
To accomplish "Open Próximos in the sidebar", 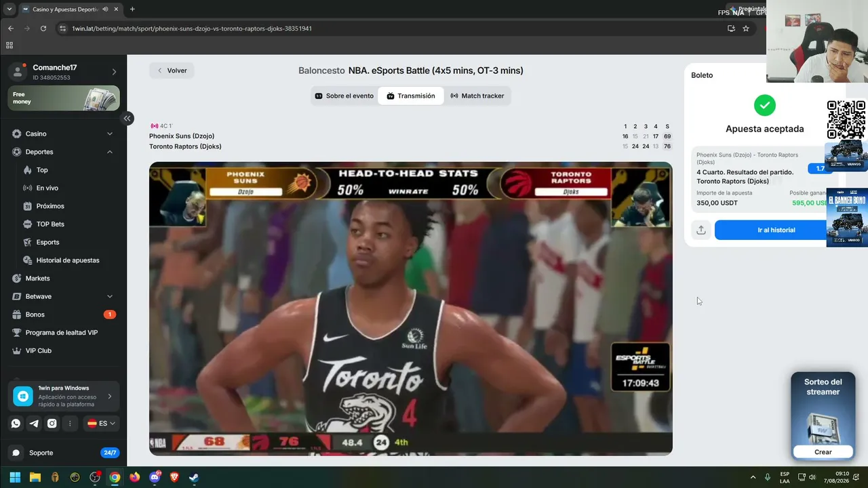I will [x=50, y=206].
